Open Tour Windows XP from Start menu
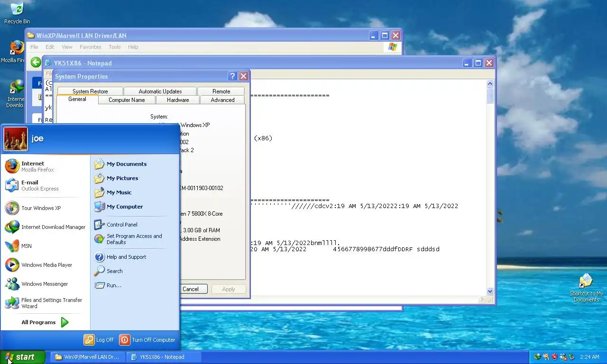The height and width of the screenshot is (364, 607). 46,208
